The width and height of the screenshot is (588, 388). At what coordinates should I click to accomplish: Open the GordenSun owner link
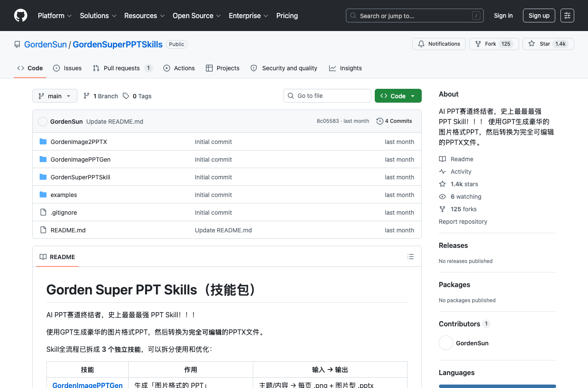pos(45,44)
